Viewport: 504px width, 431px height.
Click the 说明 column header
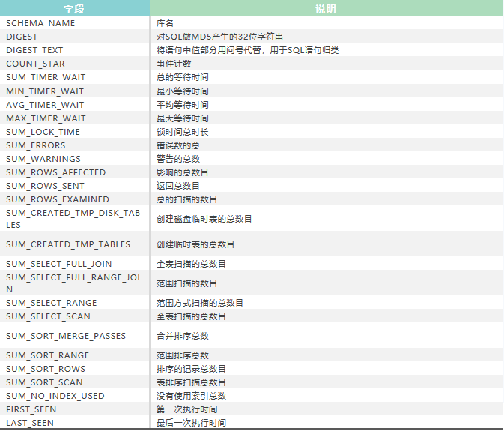point(326,9)
